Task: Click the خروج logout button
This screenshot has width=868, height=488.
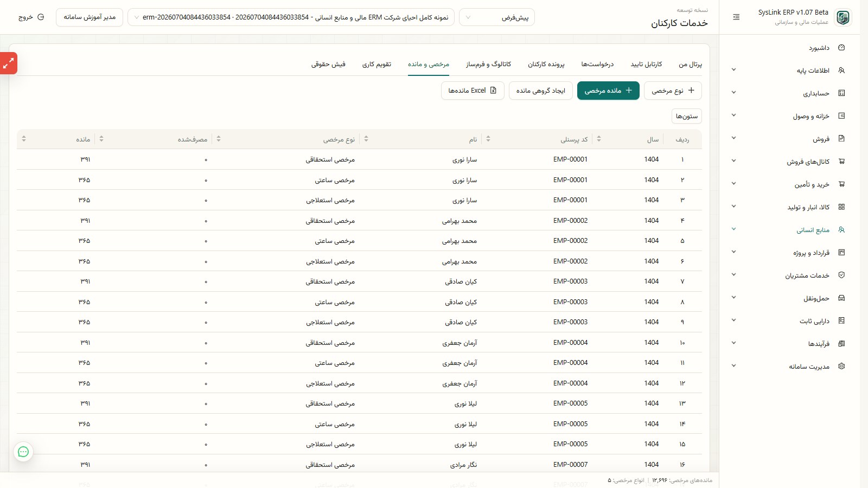Action: 31,17
